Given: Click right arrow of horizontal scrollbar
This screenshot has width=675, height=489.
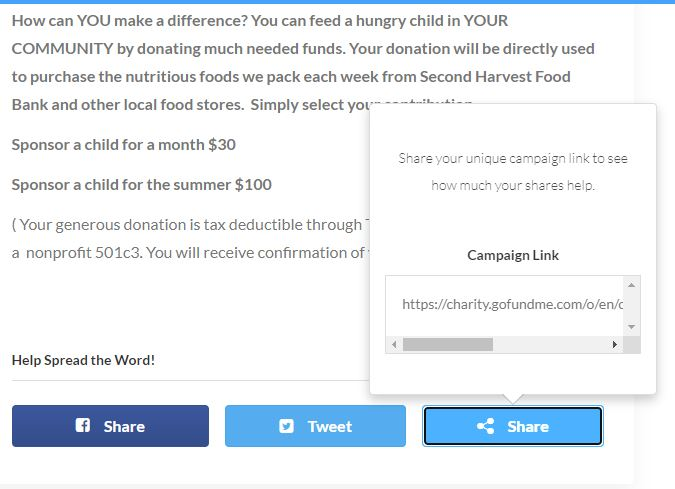Looking at the screenshot, I should coord(614,344).
